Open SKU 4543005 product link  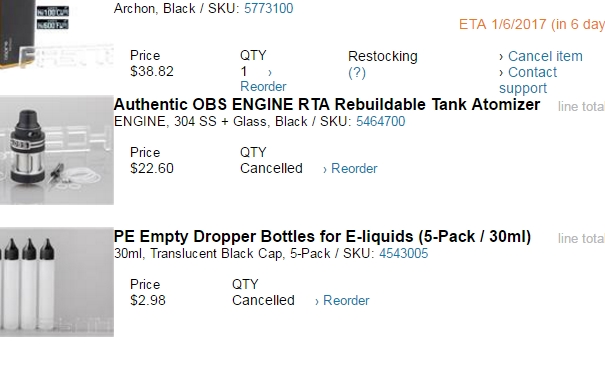pos(404,253)
